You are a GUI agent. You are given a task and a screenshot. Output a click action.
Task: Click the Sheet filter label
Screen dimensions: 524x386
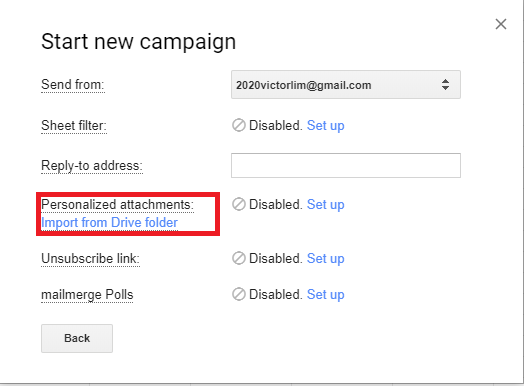pos(74,126)
